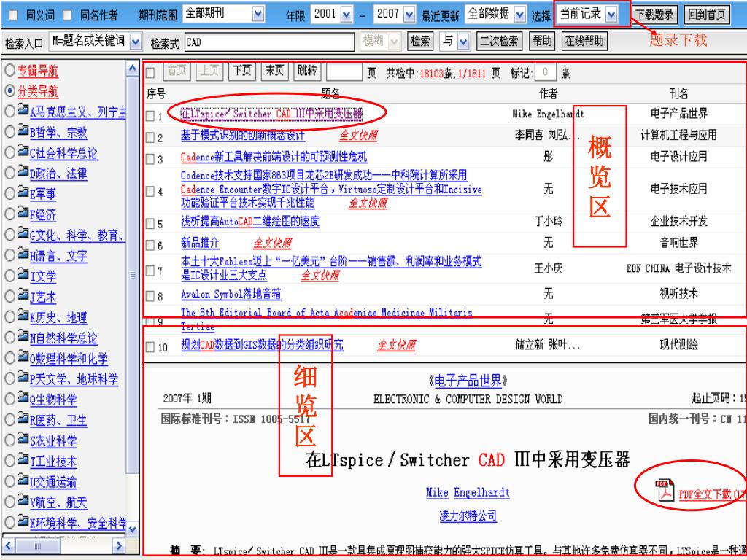Open category S农业科学
Screen dimensions: 747x560
[x=53, y=441]
